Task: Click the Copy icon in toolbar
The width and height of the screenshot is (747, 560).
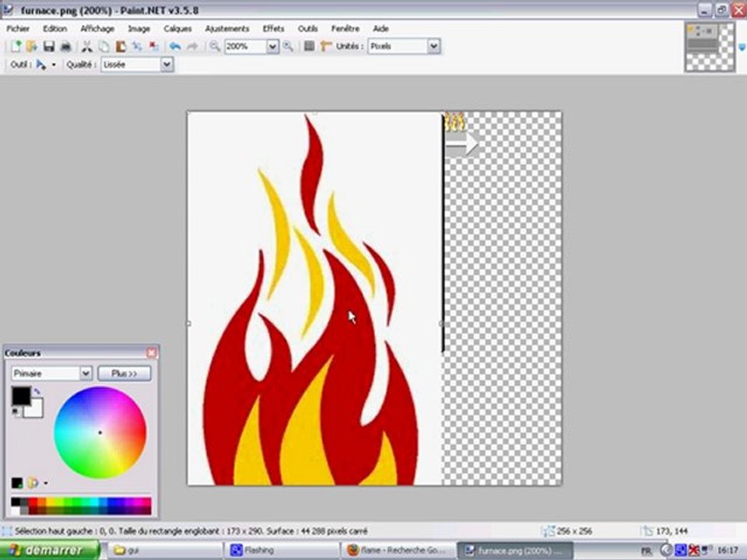Action: click(103, 46)
